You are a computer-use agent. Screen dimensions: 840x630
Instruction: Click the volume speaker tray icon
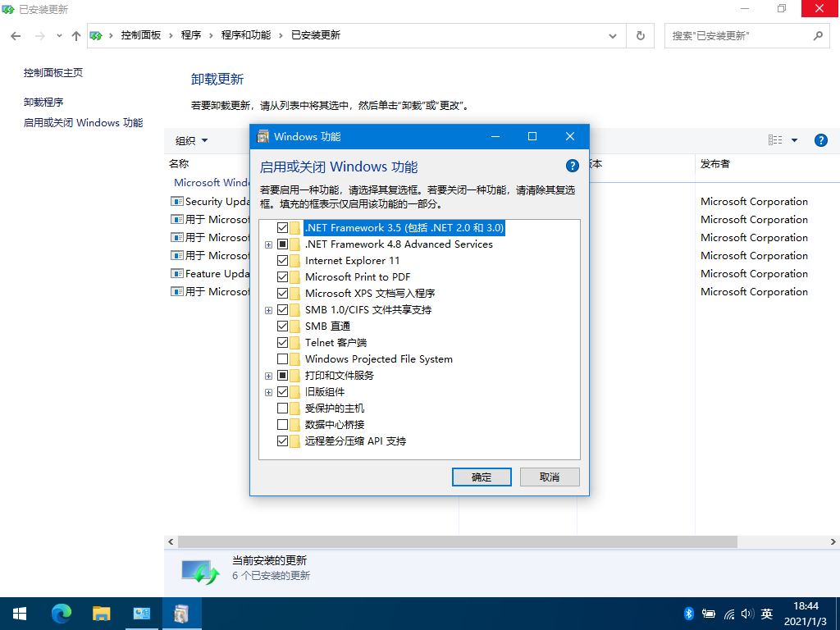point(747,614)
